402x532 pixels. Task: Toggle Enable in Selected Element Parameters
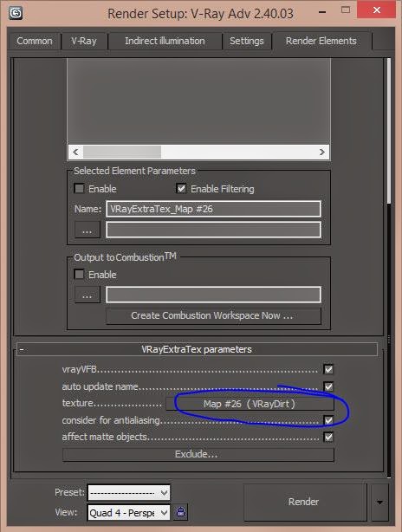click(x=79, y=188)
